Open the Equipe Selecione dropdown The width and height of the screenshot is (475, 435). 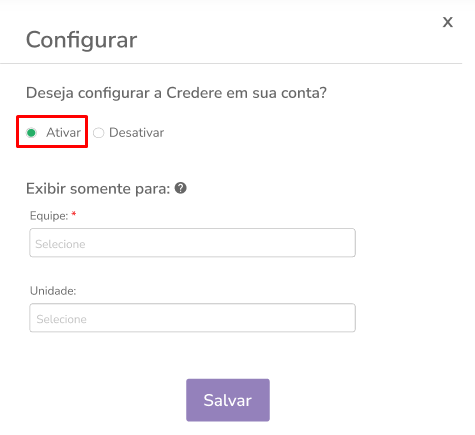coord(192,243)
